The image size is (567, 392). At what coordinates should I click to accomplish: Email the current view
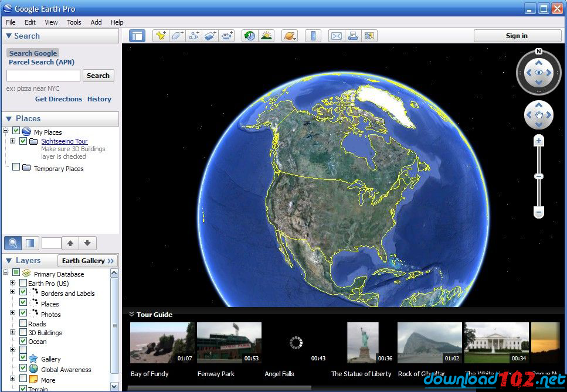(337, 36)
